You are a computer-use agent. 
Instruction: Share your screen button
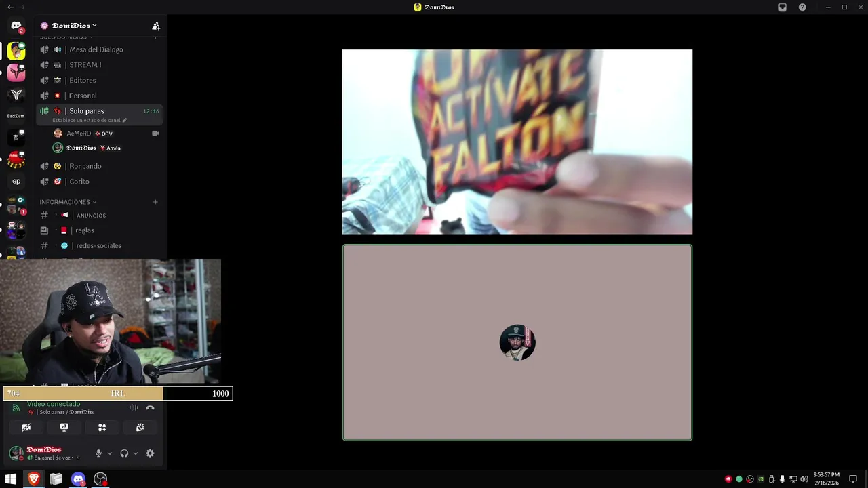pyautogui.click(x=64, y=428)
